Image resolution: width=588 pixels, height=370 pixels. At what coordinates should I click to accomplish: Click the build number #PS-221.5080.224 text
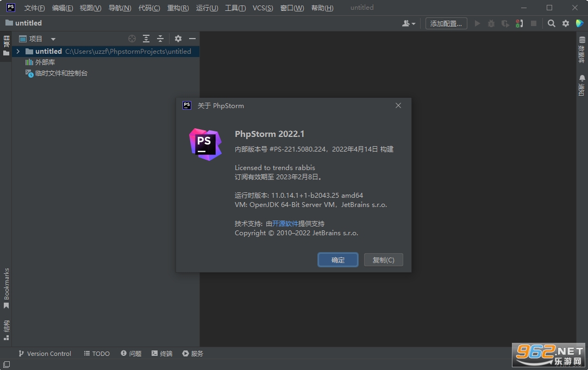[297, 149]
